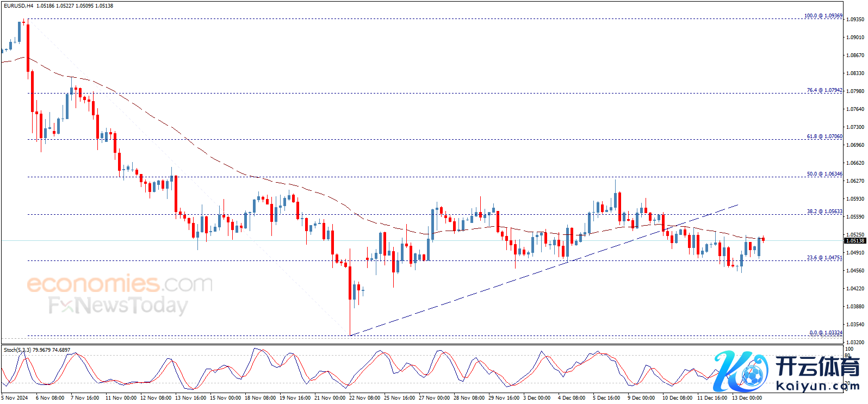Click the current price tag 1.05138
Viewport: 868px width, 404px height.
pyautogui.click(x=854, y=241)
